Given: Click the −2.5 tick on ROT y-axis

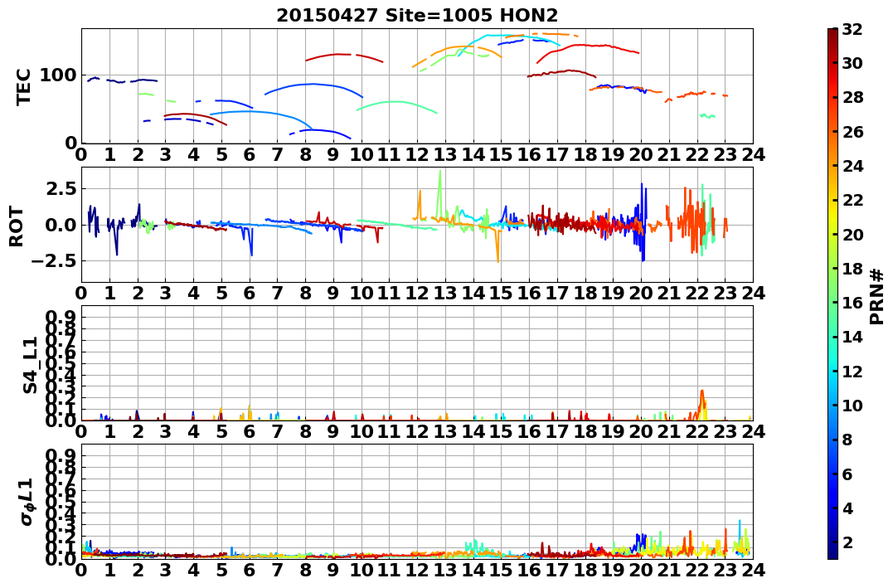Looking at the screenshot, I should point(54,261).
